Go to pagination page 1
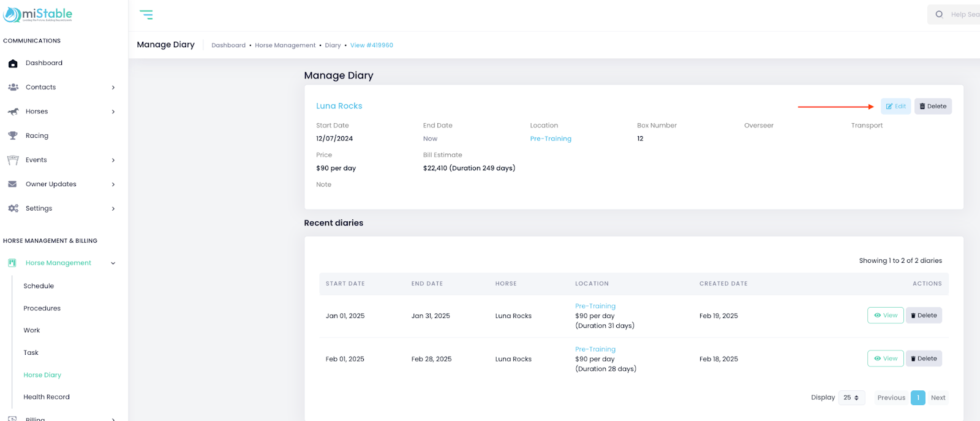Image resolution: width=980 pixels, height=421 pixels. tap(918, 398)
